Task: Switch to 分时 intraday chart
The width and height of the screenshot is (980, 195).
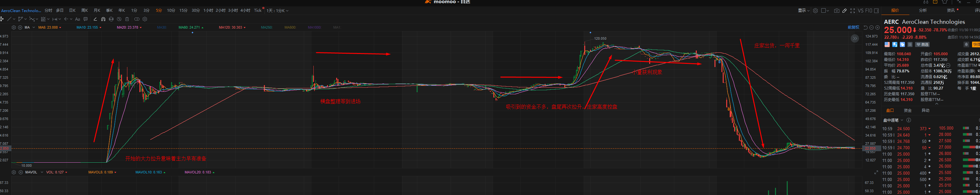Action: click(x=48, y=11)
